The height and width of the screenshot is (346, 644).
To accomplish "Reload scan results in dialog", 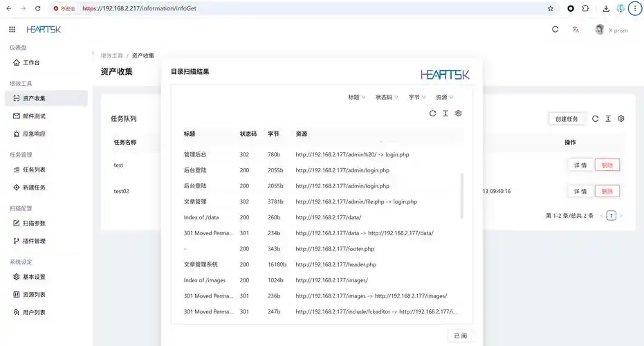I will [x=432, y=113].
